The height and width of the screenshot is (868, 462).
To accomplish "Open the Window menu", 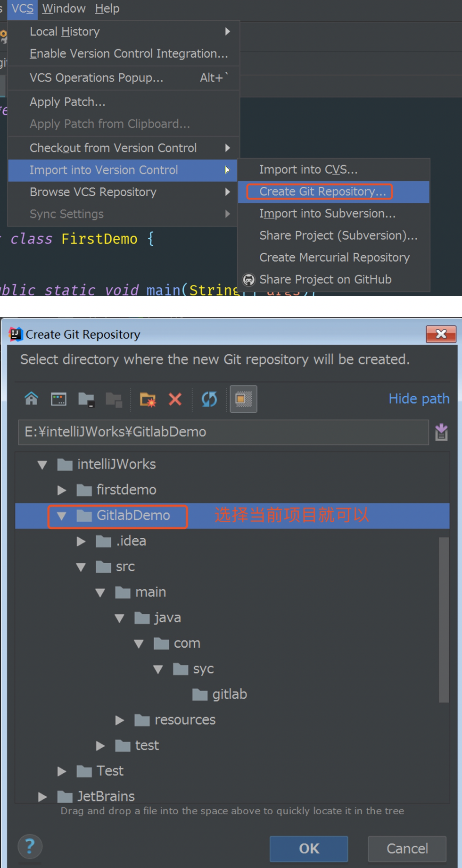I will tap(64, 8).
